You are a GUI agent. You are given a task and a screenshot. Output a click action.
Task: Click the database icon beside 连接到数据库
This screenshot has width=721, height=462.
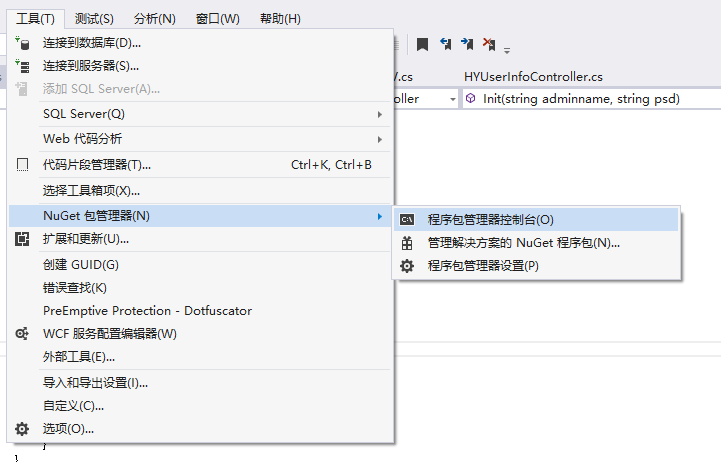22,43
